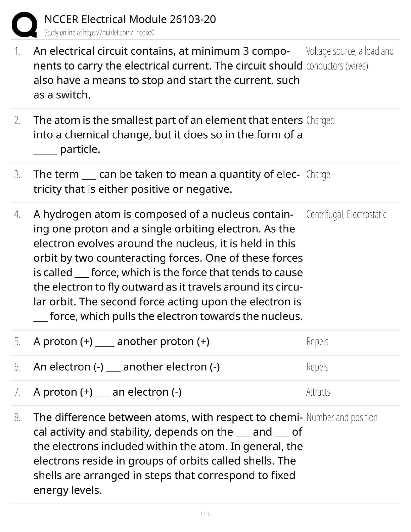The height and width of the screenshot is (532, 411).
Task: Select the "Repels" answer for question 6
Action: (317, 367)
